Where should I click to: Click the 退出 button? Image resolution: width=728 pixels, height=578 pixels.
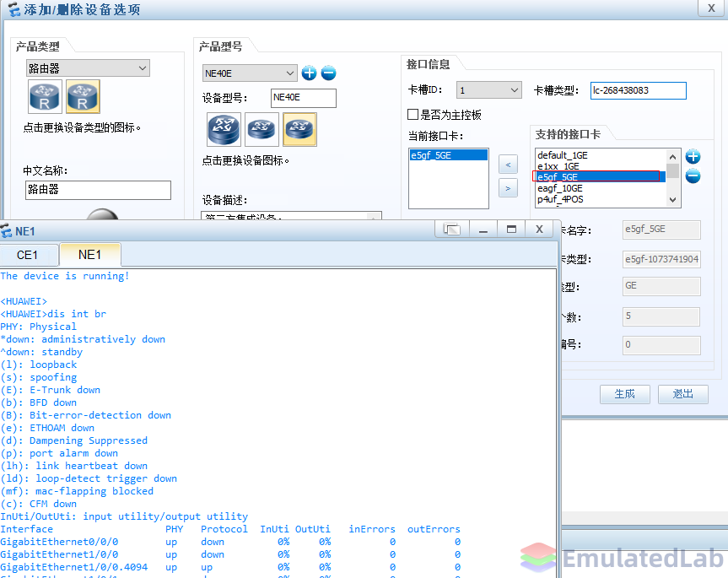pyautogui.click(x=683, y=394)
